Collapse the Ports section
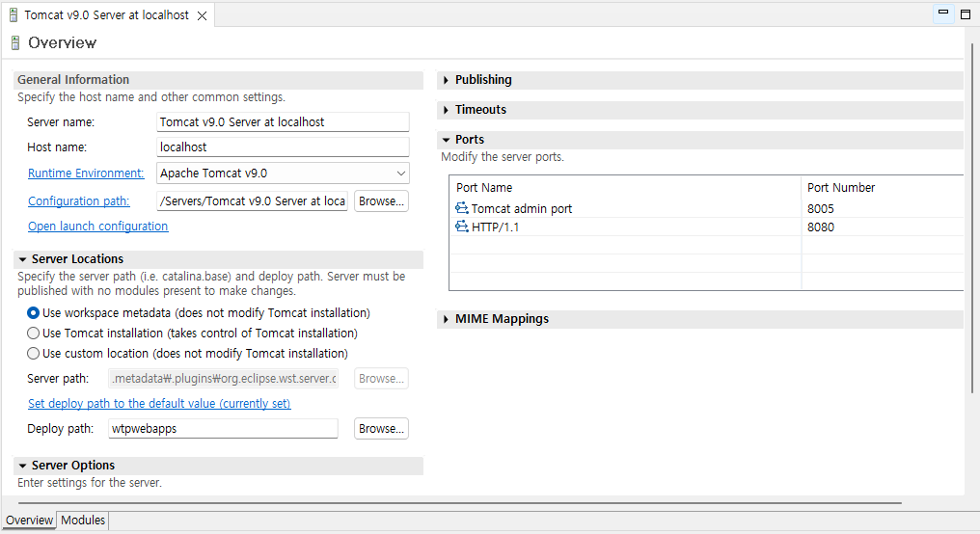The height and width of the screenshot is (534, 980). click(x=446, y=140)
